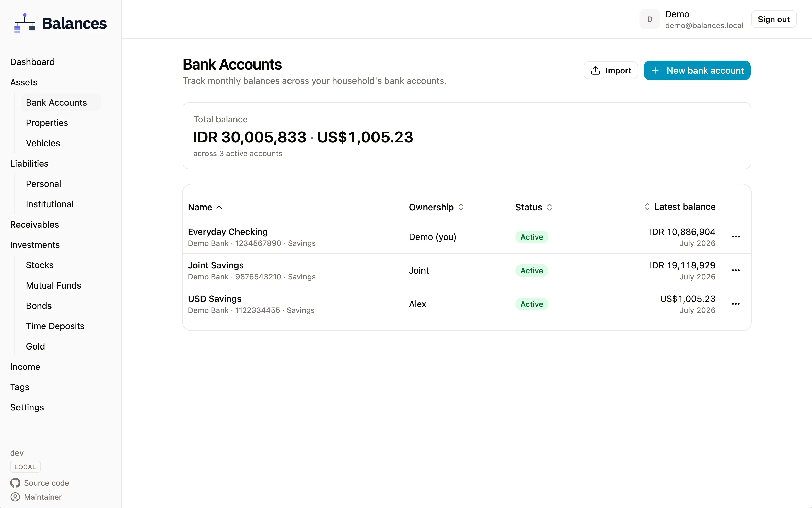Image resolution: width=812 pixels, height=508 pixels.
Task: Open the Maintainer link
Action: click(x=43, y=497)
